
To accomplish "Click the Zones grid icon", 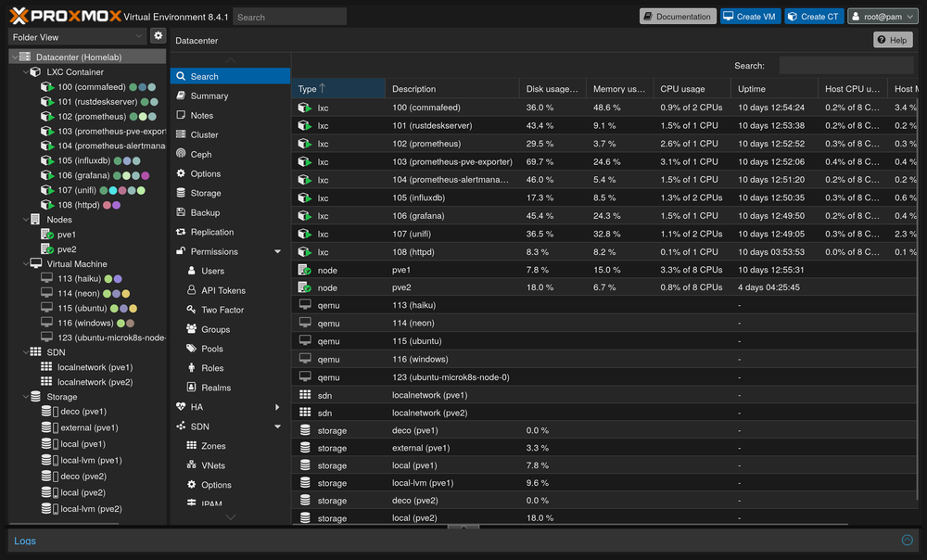I will [192, 445].
